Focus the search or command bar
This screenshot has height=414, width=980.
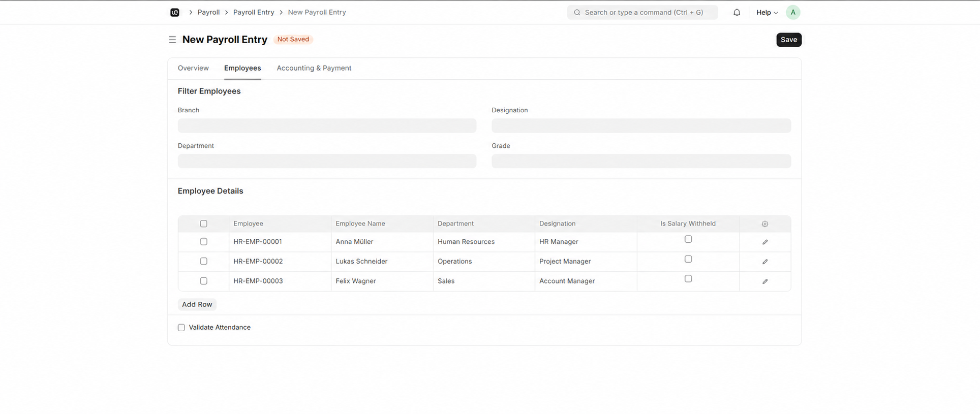point(642,12)
